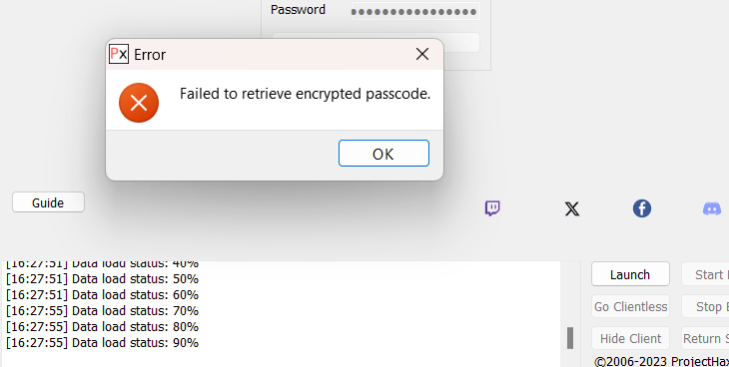The height and width of the screenshot is (367, 729).
Task: Open the X (Twitter) social icon
Action: pyautogui.click(x=572, y=208)
